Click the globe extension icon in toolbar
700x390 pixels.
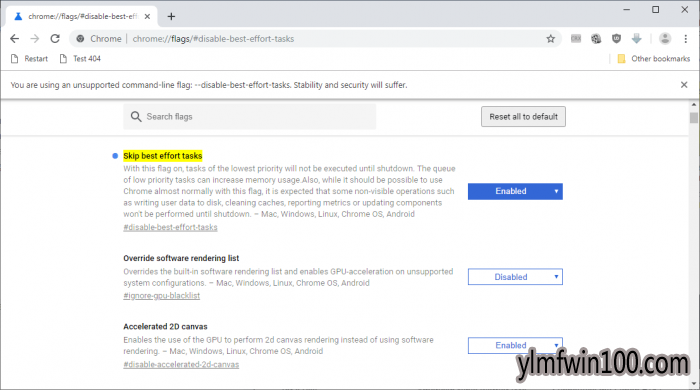click(x=596, y=39)
